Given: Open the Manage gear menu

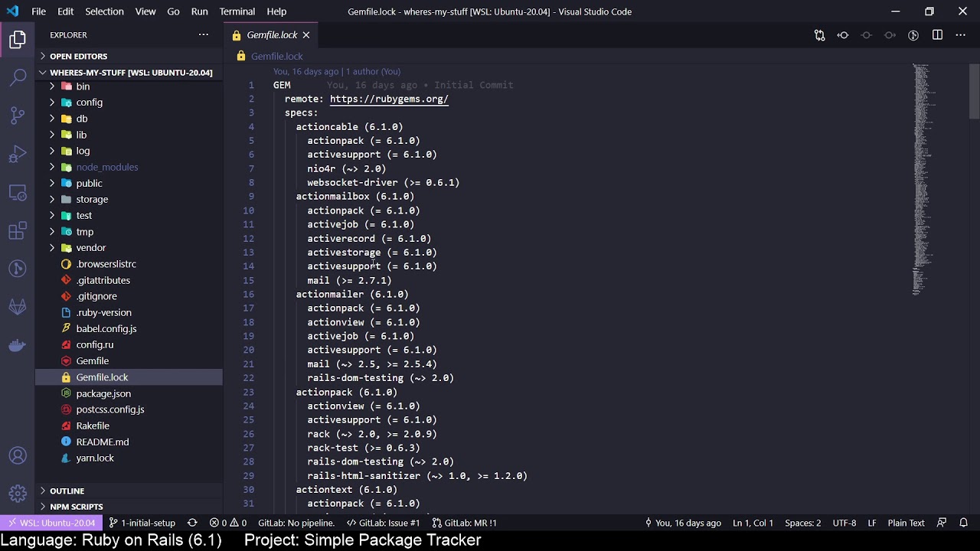Looking at the screenshot, I should tap(18, 494).
